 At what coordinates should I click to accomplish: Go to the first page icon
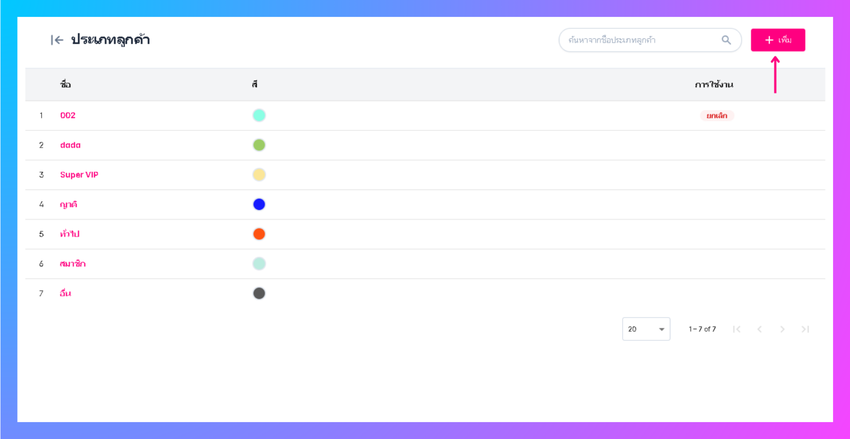point(737,329)
